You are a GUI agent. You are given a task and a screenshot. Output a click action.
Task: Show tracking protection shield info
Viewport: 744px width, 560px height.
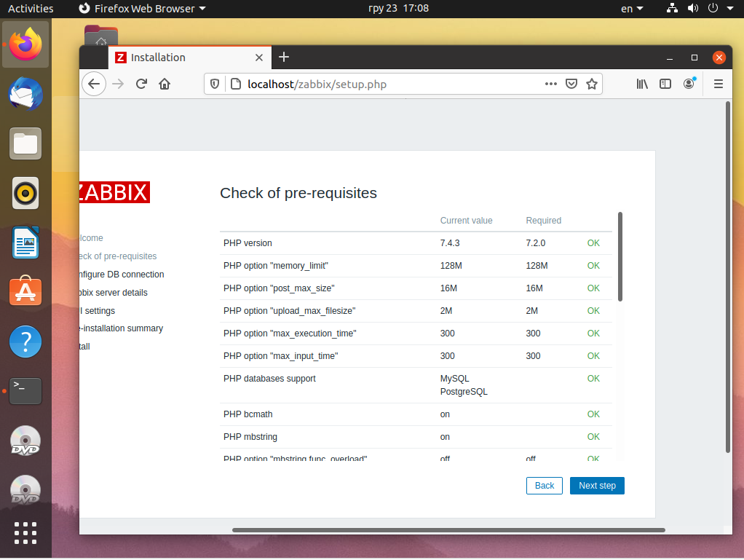pyautogui.click(x=215, y=84)
